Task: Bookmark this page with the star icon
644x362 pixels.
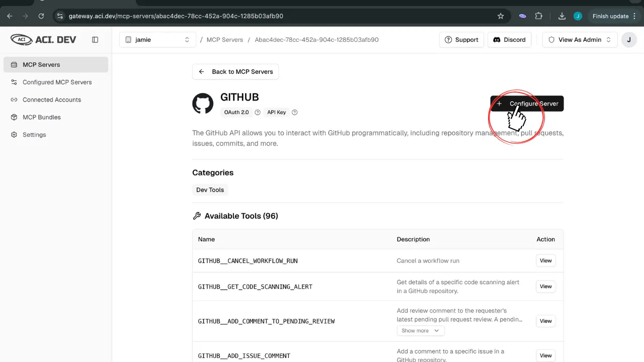Action: pyautogui.click(x=501, y=16)
